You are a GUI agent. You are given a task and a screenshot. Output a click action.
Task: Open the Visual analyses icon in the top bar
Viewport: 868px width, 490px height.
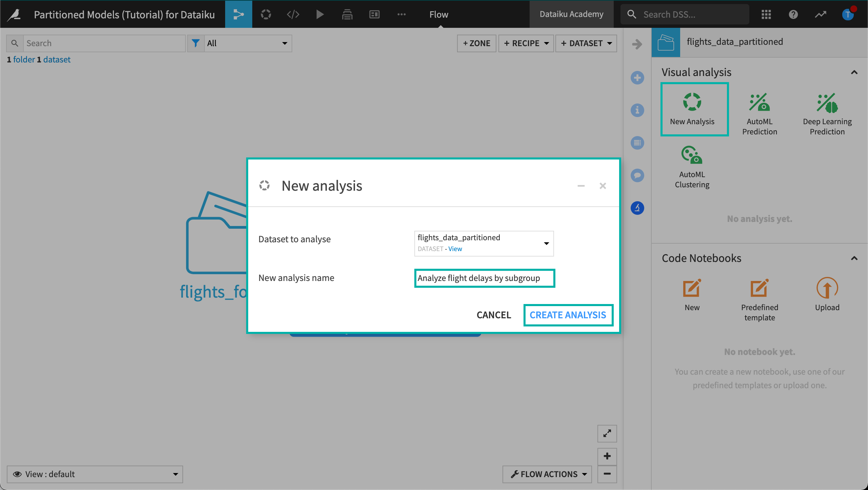coord(266,14)
